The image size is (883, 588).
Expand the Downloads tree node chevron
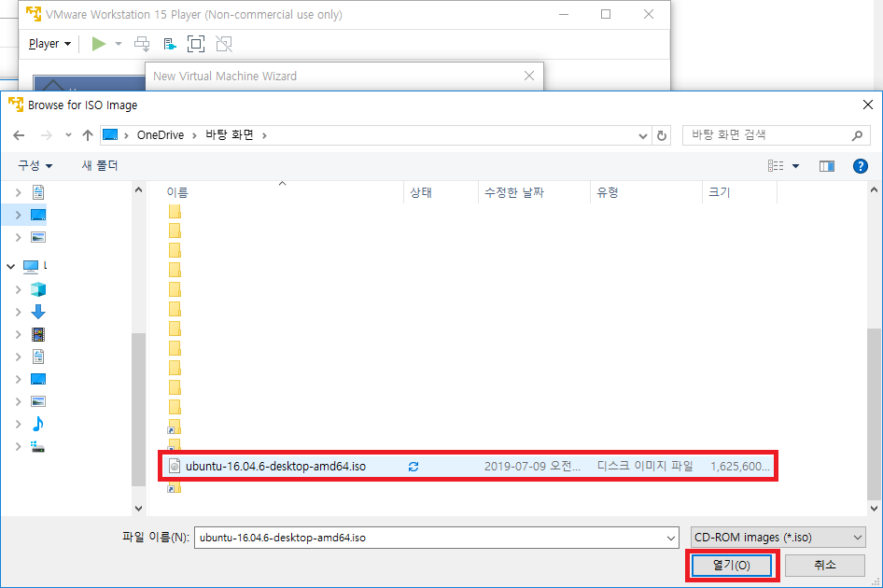18,312
